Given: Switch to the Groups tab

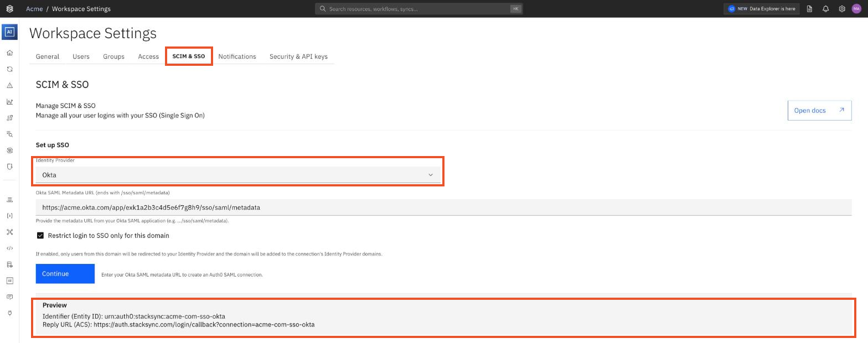Looking at the screenshot, I should pyautogui.click(x=113, y=56).
